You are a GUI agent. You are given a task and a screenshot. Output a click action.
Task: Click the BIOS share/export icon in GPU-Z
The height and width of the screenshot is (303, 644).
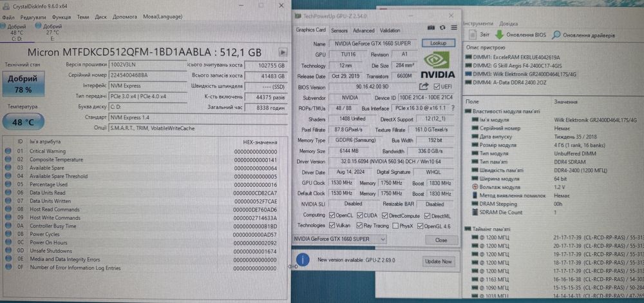click(424, 86)
